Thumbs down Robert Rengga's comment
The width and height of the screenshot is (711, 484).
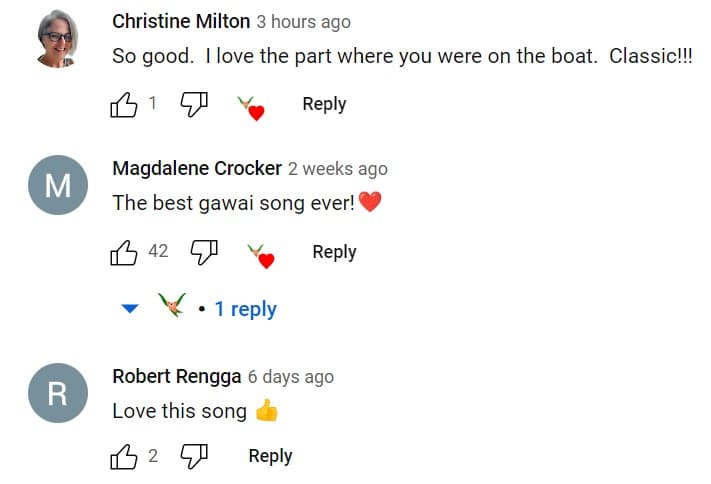(x=194, y=456)
